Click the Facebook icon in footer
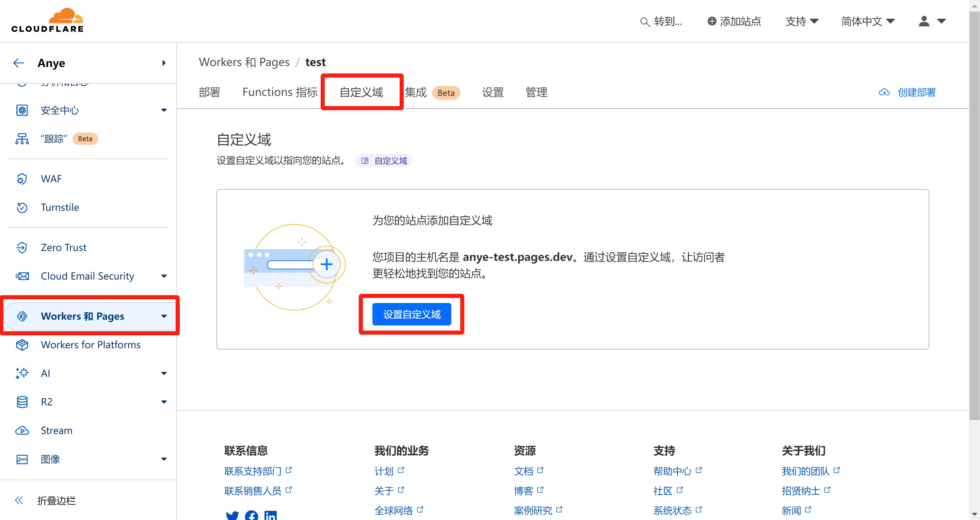This screenshot has width=980, height=520. (251, 516)
